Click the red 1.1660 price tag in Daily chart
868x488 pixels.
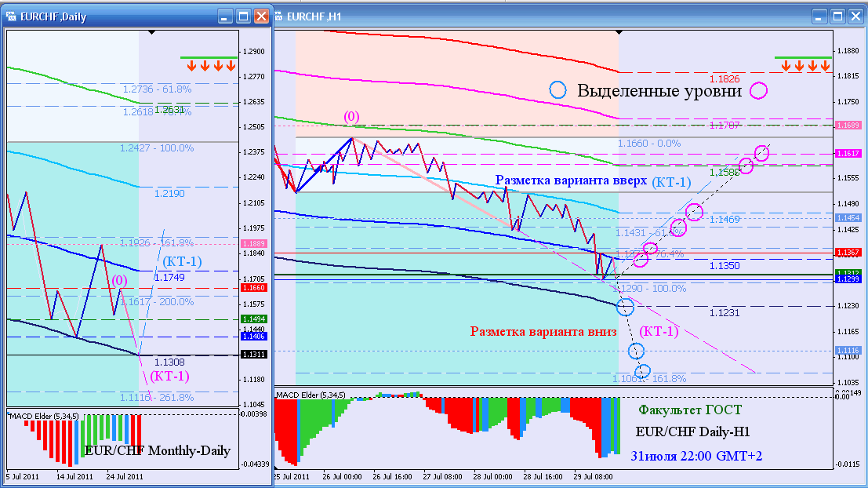tap(254, 288)
